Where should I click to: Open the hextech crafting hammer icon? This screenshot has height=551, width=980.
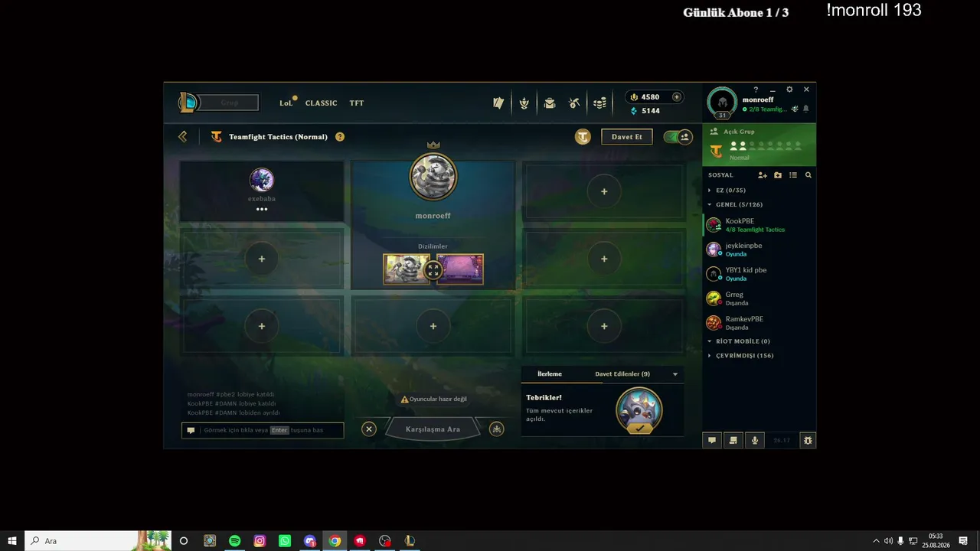click(574, 103)
